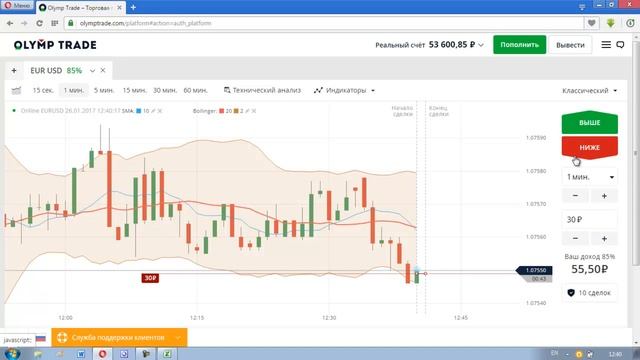
Task: Click the Windows Start button
Action: [12, 353]
